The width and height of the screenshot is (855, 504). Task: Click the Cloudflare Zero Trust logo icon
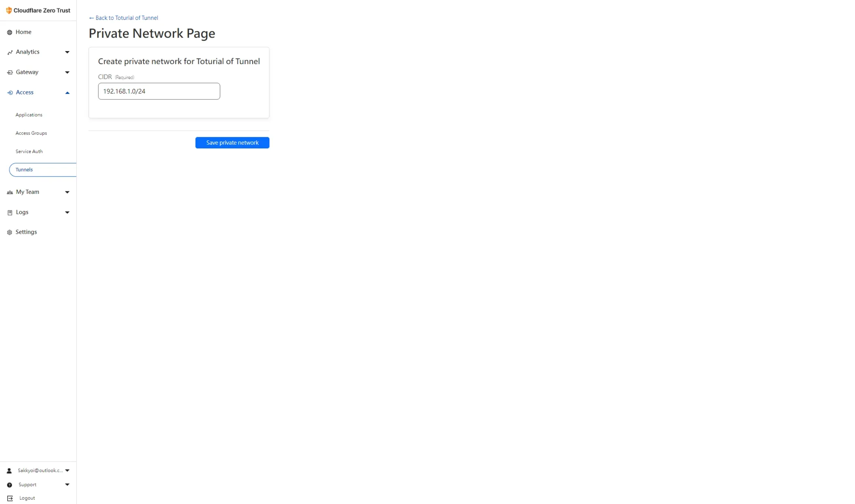pyautogui.click(x=9, y=10)
